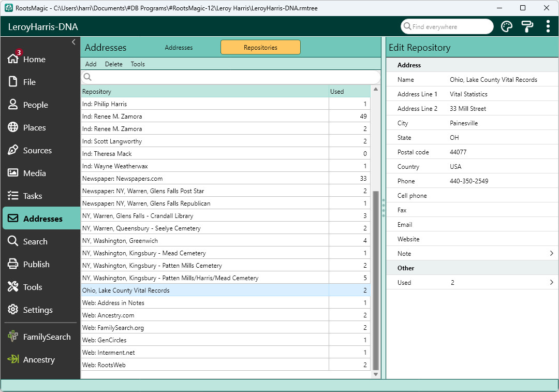Select Ind: Scott Langworthy row
Image resolution: width=559 pixels, height=392 pixels.
click(226, 141)
